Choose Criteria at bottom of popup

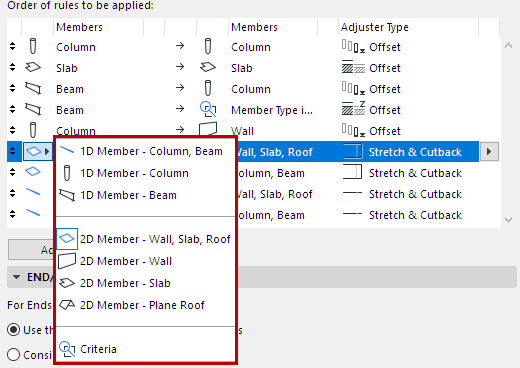click(x=146, y=349)
